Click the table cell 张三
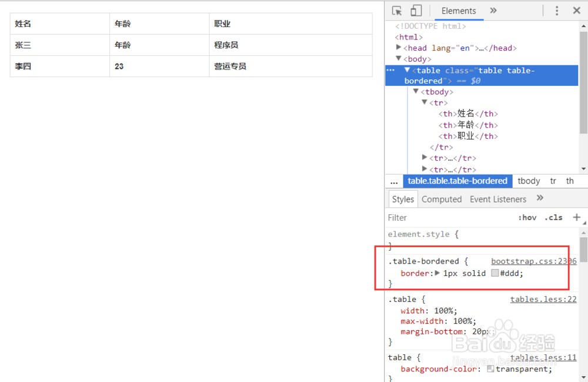This screenshot has height=382, width=588. tap(60, 45)
